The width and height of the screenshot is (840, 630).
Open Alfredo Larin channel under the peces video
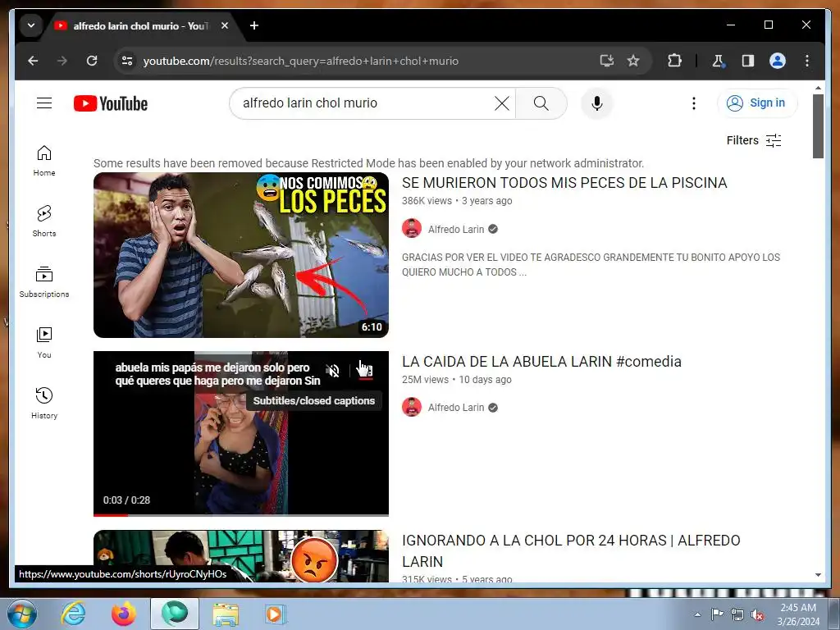click(456, 230)
